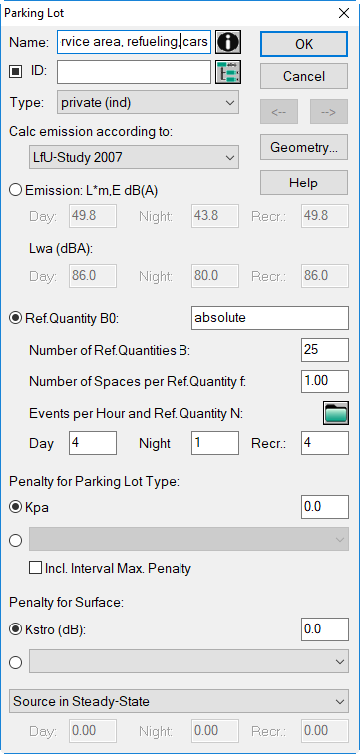Click the Ref.Quantity B0 field showing absolute
The image size is (360, 754).
click(x=270, y=318)
